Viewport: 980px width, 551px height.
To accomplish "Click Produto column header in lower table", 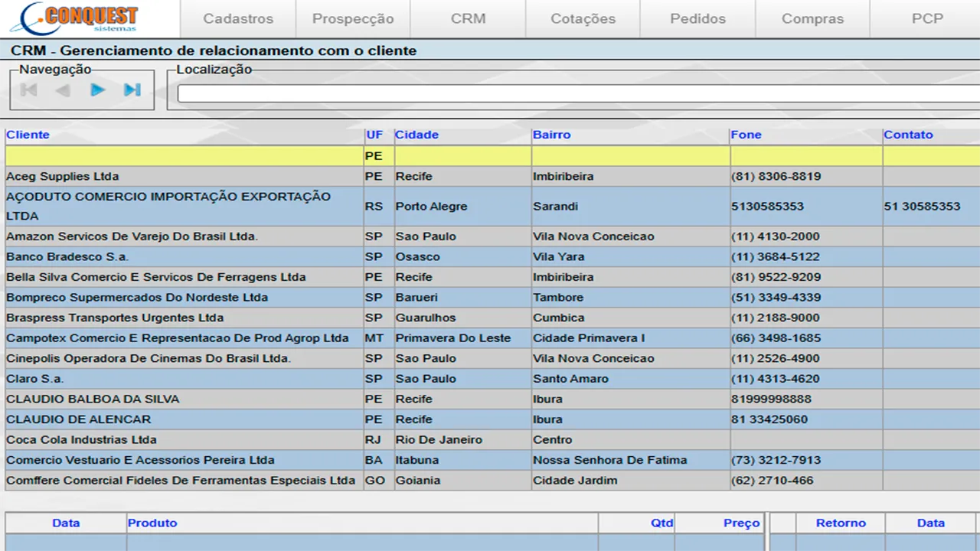I will 152,523.
